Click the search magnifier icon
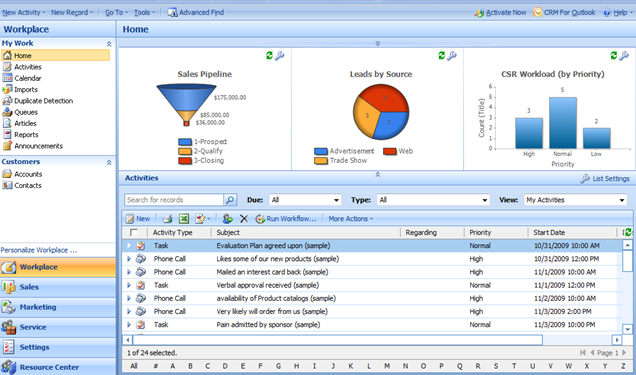 pos(230,200)
